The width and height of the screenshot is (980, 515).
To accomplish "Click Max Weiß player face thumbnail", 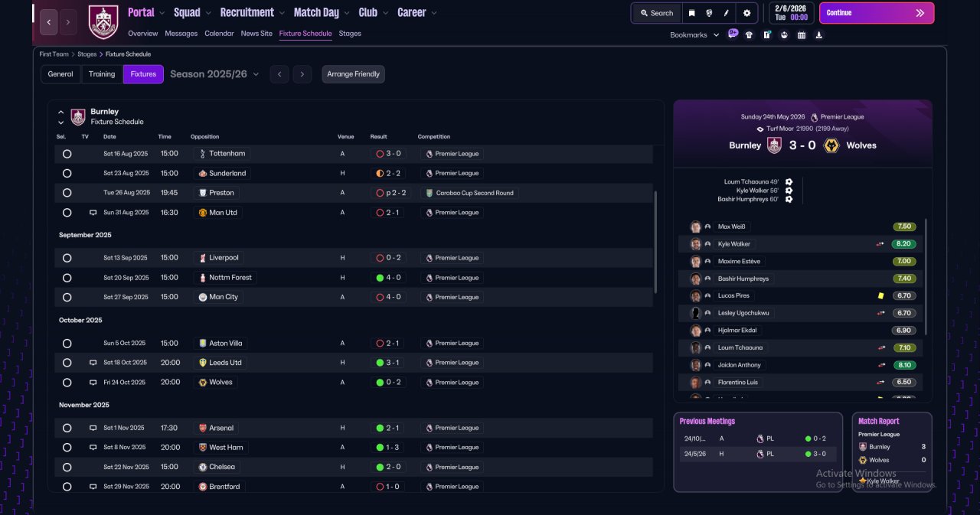I will 696,227.
